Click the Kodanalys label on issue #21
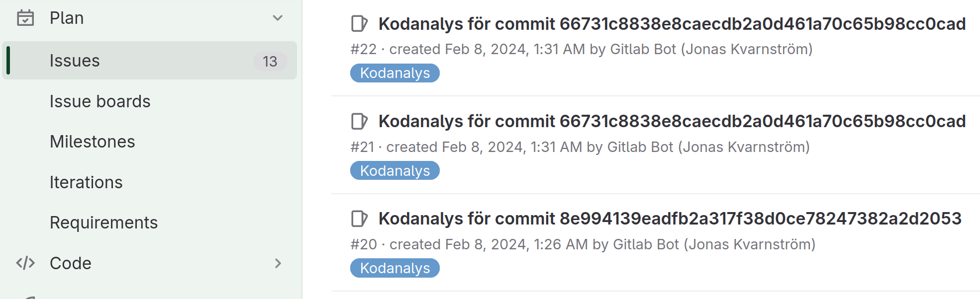 (x=395, y=171)
